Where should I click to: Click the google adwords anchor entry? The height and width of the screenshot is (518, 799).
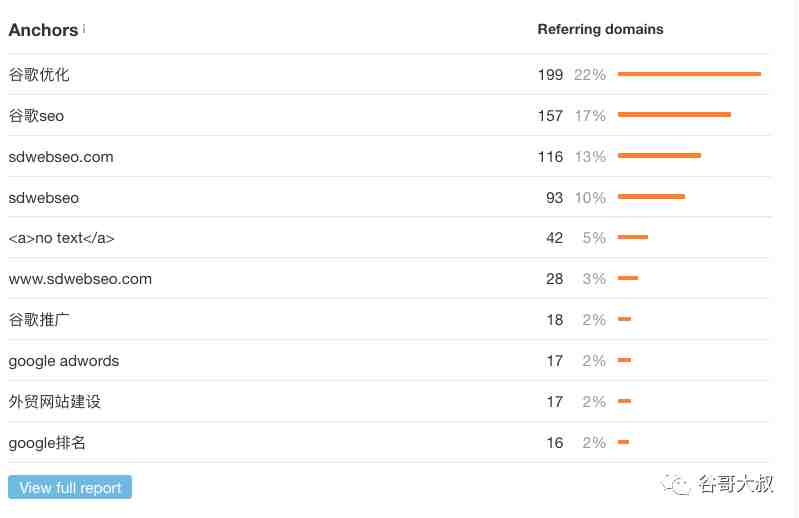[x=64, y=361]
